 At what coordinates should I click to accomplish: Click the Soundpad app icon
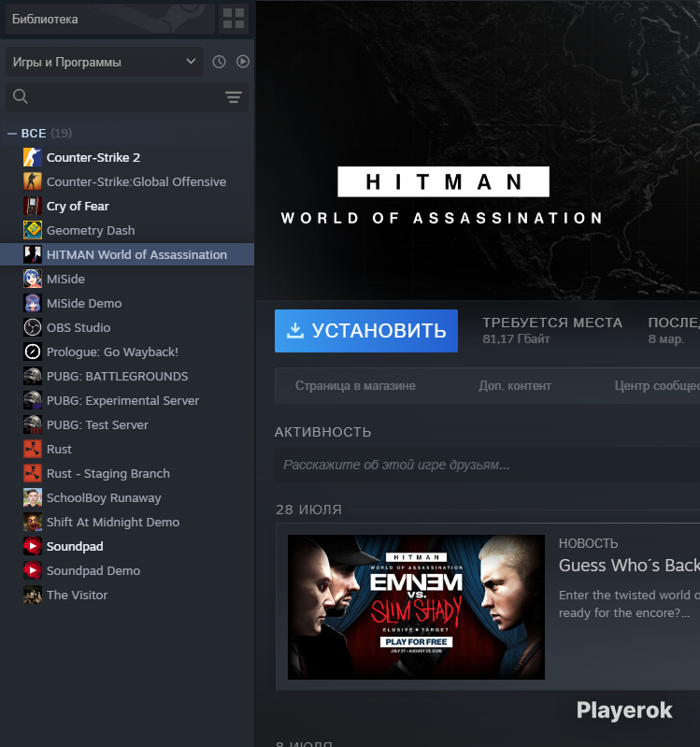pos(33,546)
